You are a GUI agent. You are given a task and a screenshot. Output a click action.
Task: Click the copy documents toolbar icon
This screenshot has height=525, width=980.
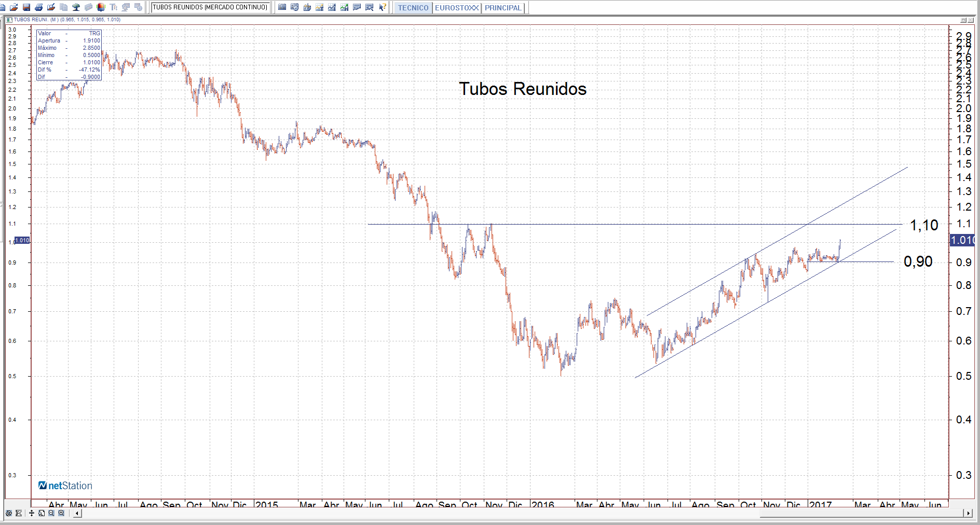tap(64, 7)
